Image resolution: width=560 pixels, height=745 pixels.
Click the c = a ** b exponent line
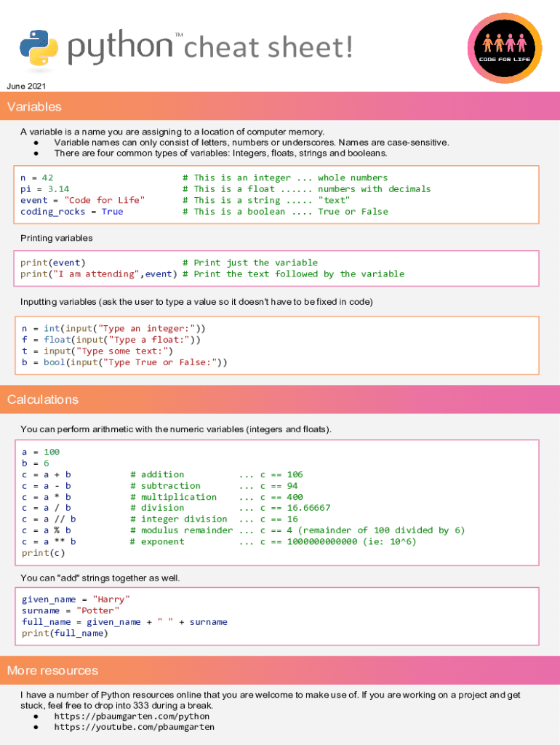point(49,541)
